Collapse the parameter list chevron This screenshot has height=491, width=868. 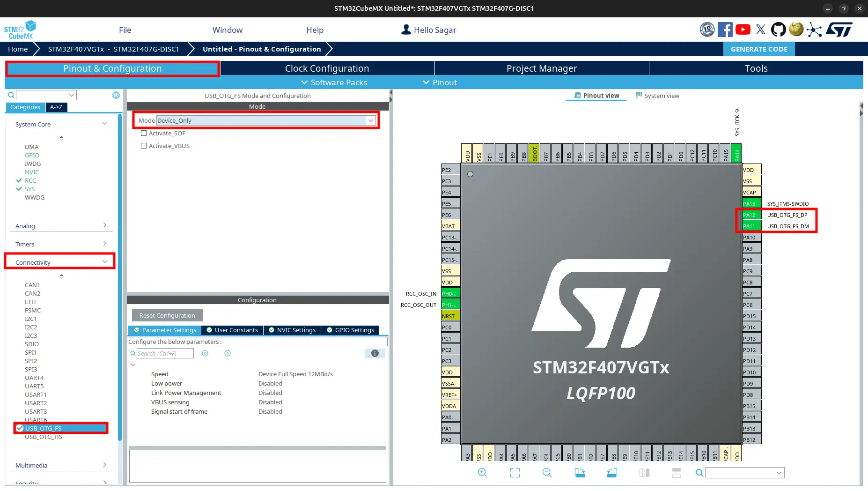click(133, 365)
